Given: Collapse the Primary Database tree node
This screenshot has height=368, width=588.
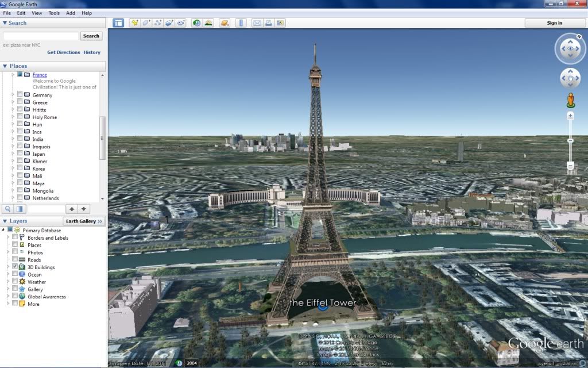Looking at the screenshot, I should (3, 230).
